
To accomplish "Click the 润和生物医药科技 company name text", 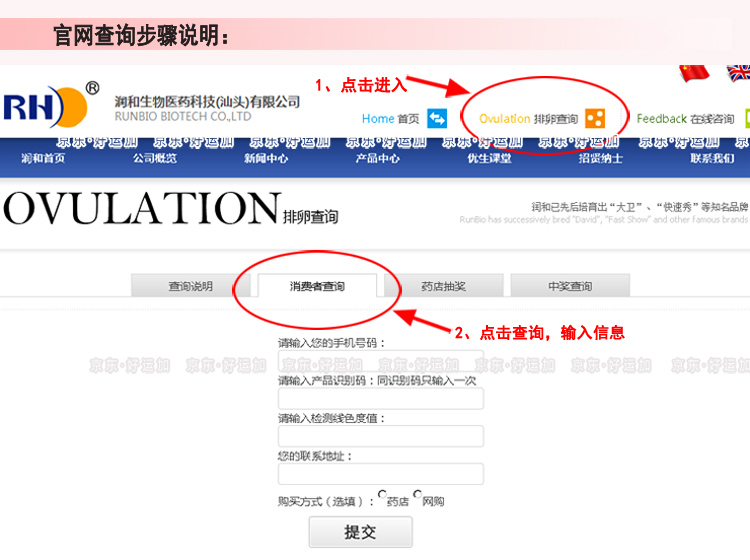I will tap(207, 102).
